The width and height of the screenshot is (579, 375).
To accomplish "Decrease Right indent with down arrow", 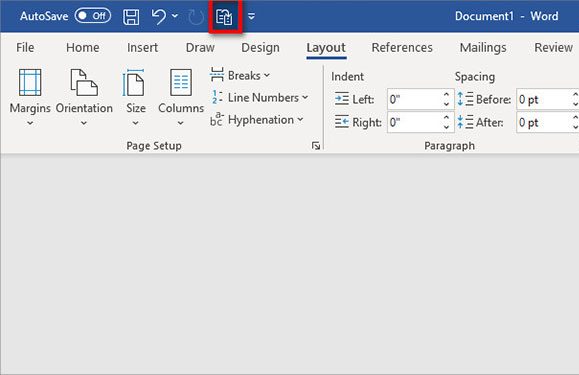I will [x=446, y=127].
